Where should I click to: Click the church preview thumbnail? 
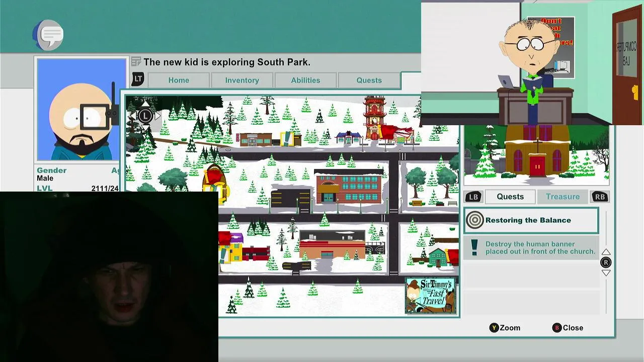(536, 155)
